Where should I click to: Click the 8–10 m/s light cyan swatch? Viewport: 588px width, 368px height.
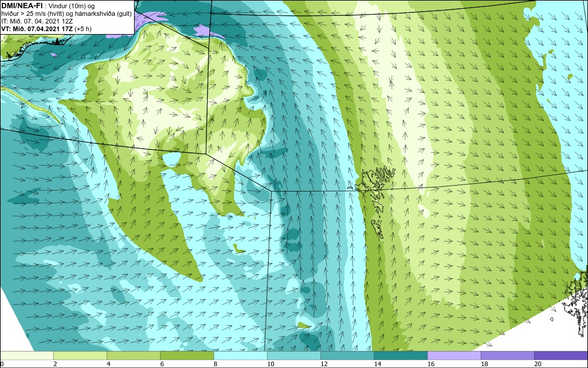tap(240, 356)
